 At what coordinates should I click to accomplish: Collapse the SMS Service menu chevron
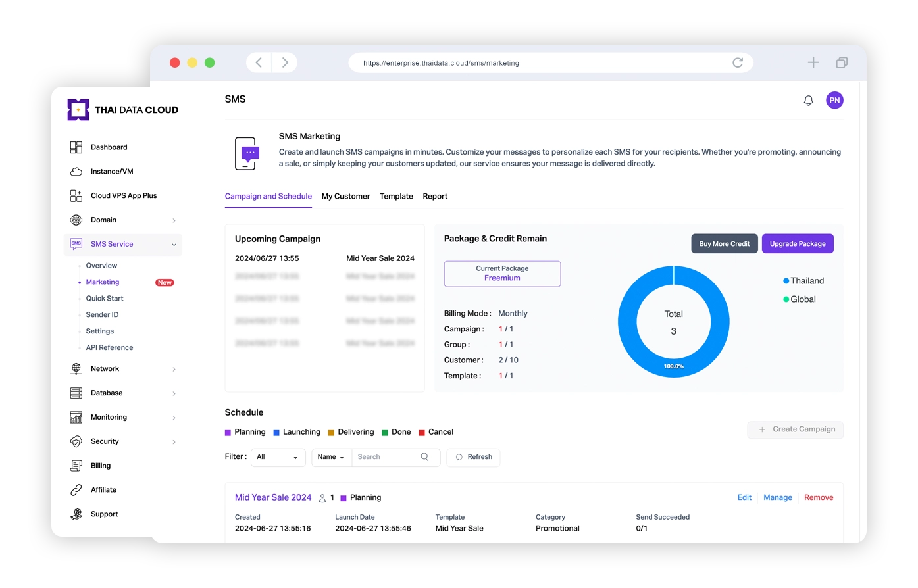174,245
